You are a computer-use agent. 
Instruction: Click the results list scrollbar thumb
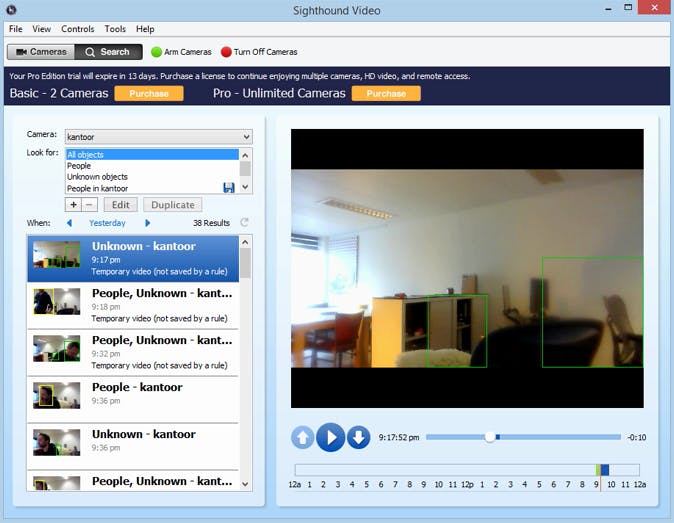pos(245,263)
